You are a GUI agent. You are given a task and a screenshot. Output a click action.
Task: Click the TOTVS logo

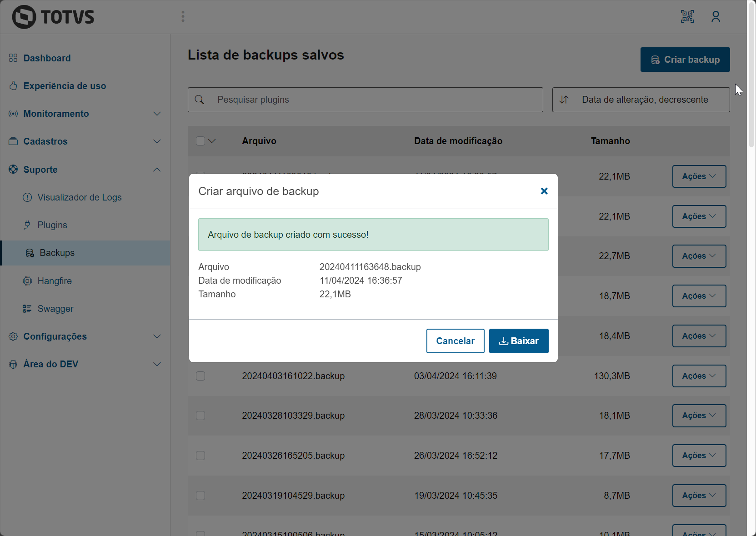53,16
